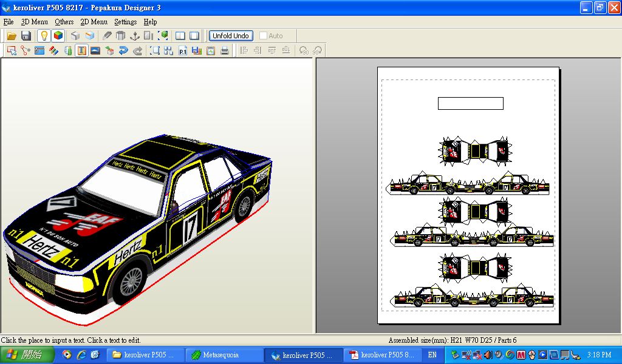
Task: Open the File menu
Action: [9, 22]
